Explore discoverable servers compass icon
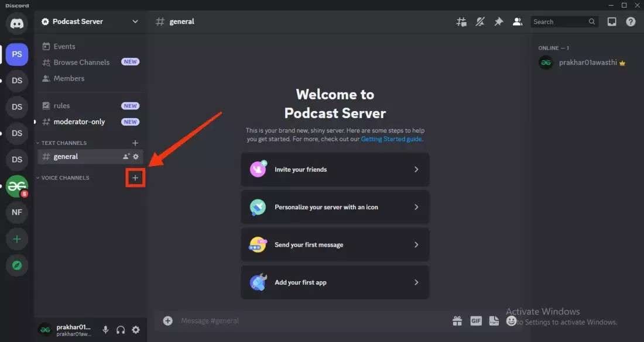Screen dimensions: 644x342 tap(17, 265)
